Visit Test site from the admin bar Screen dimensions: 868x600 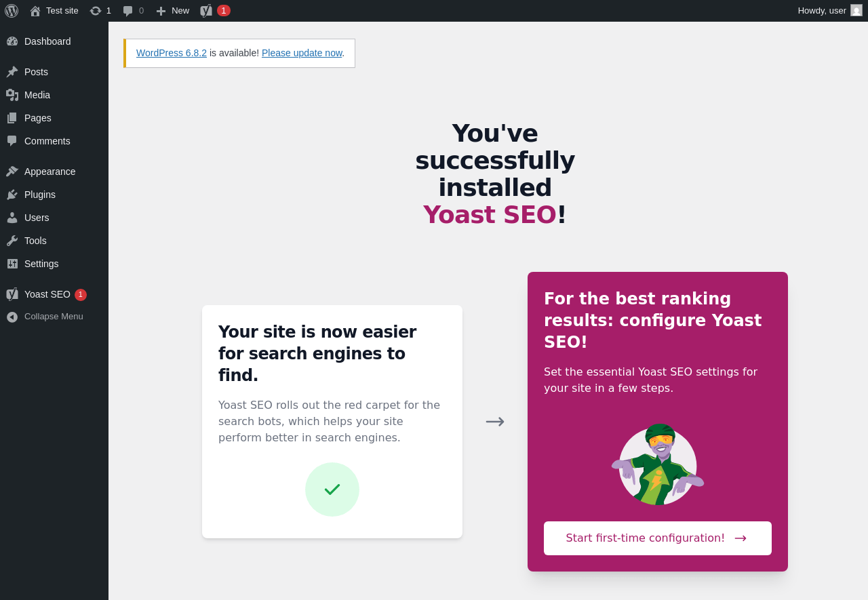[x=54, y=11]
